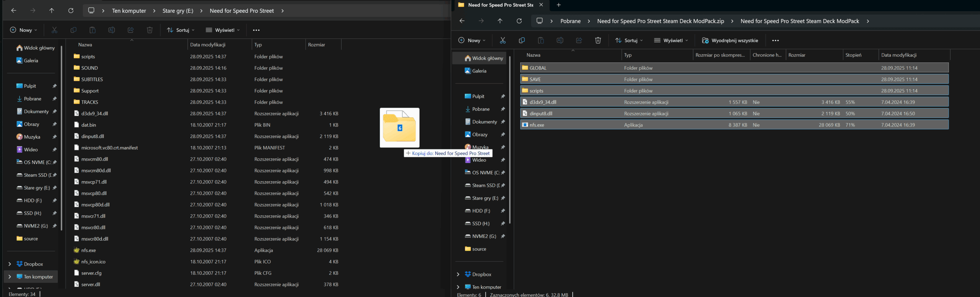Viewport: 980px width, 297px height.
Task: Click the delete trash icon in right window
Action: coord(598,40)
